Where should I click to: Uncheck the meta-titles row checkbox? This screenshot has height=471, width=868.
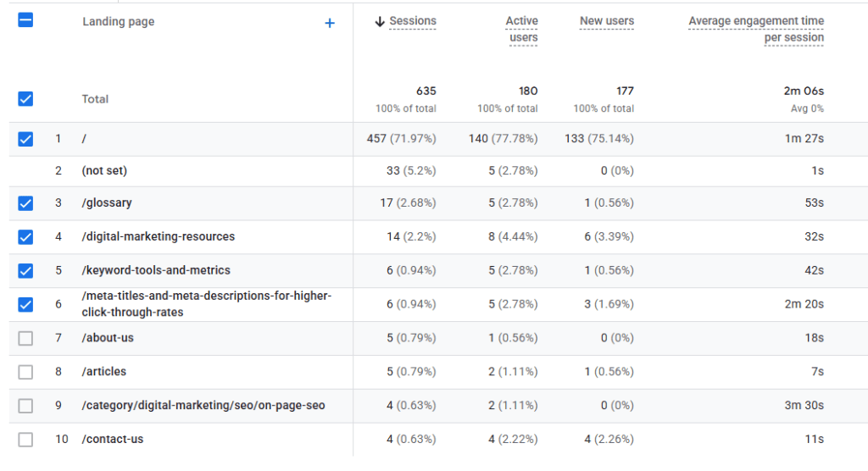coord(25,304)
